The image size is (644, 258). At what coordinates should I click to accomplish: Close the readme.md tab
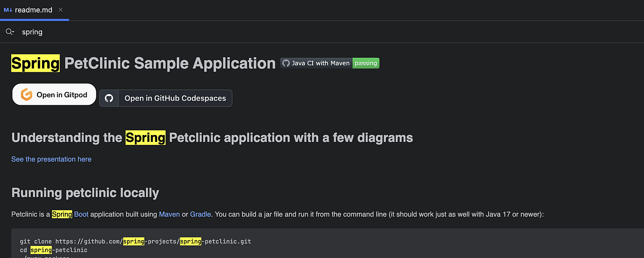(61, 10)
